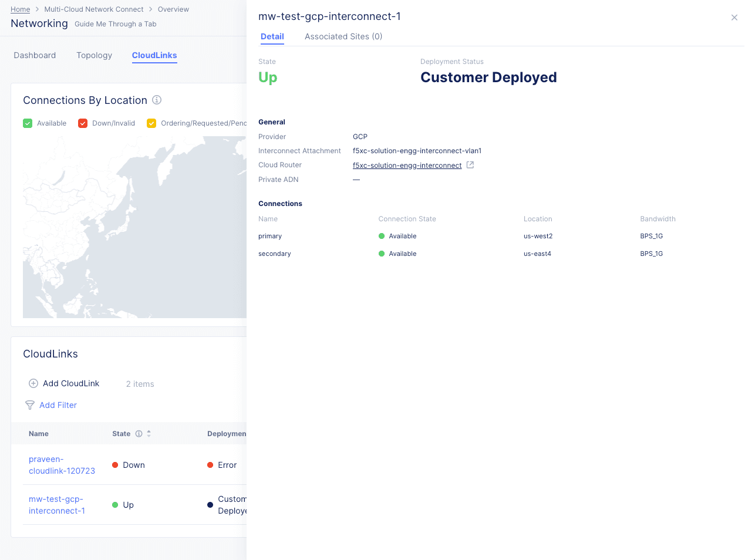Expand the Home breadcrumb navigation

[x=20, y=9]
